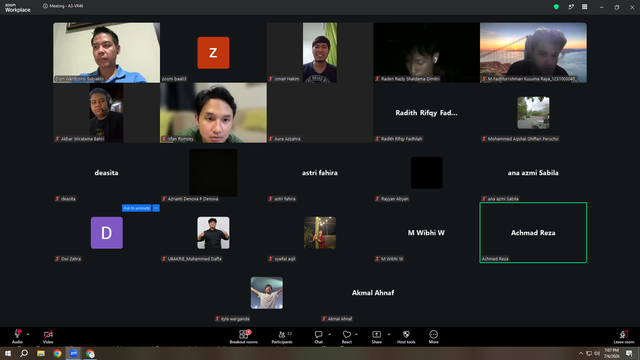Select M Fadhlurrohman Kusuma Raya's video tile

coord(533,53)
